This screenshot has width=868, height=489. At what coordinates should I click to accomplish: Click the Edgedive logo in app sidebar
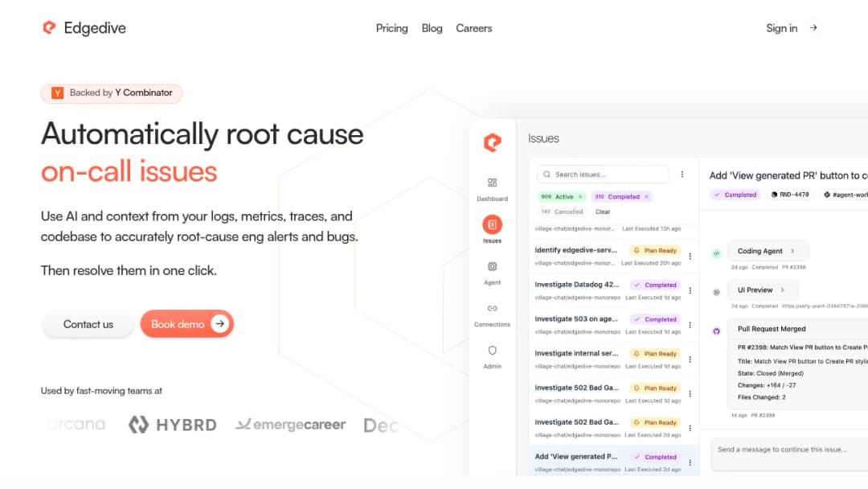click(492, 142)
